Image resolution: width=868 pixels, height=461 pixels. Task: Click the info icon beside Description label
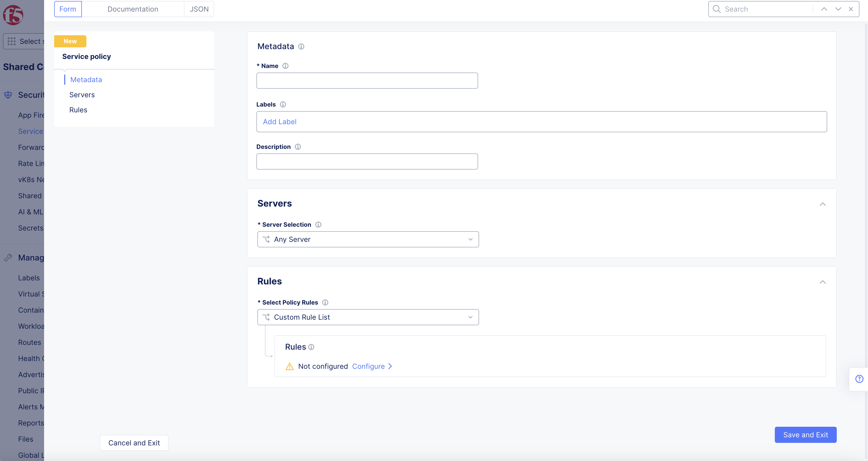[x=298, y=147]
